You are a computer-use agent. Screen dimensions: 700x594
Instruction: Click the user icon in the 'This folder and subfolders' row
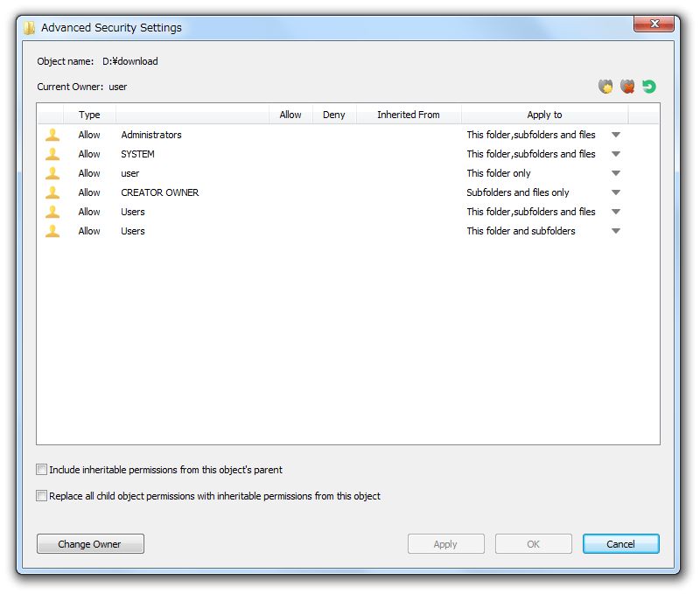(x=52, y=231)
